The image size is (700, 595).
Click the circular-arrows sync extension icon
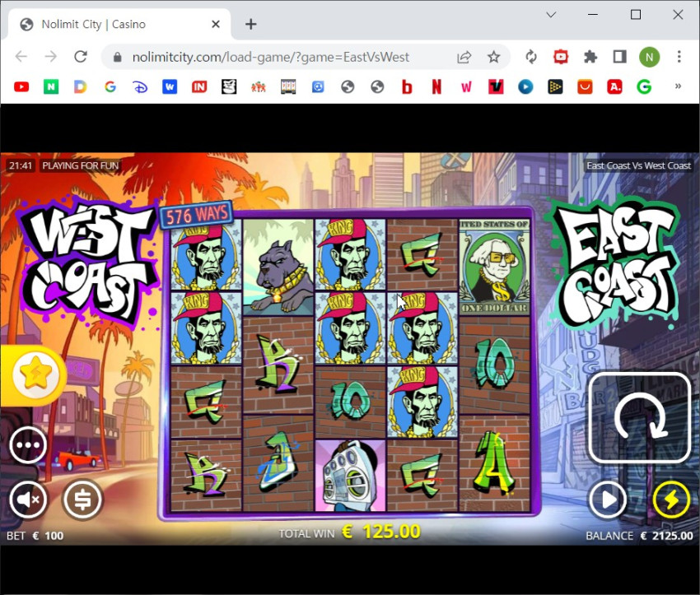pyautogui.click(x=531, y=57)
